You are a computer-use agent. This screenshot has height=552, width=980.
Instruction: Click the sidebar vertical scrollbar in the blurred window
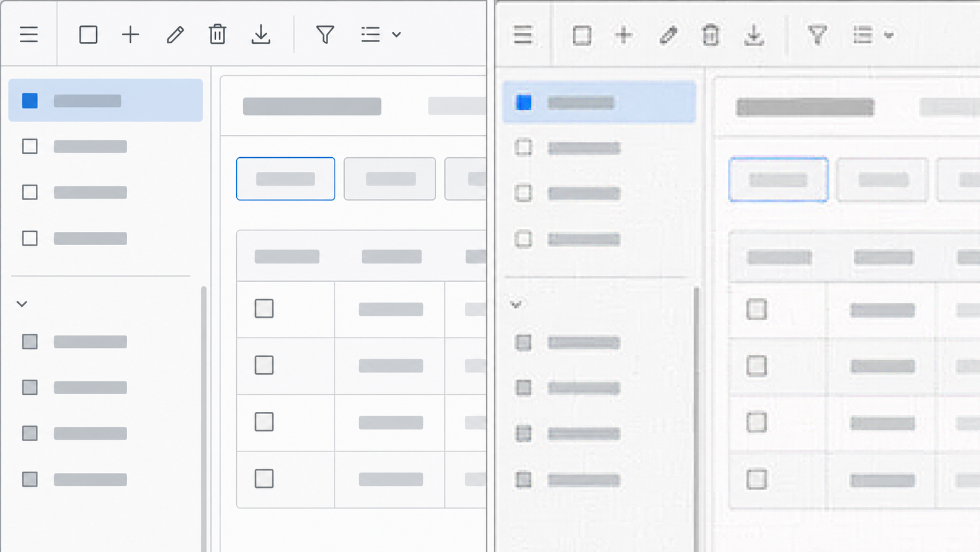click(696, 419)
